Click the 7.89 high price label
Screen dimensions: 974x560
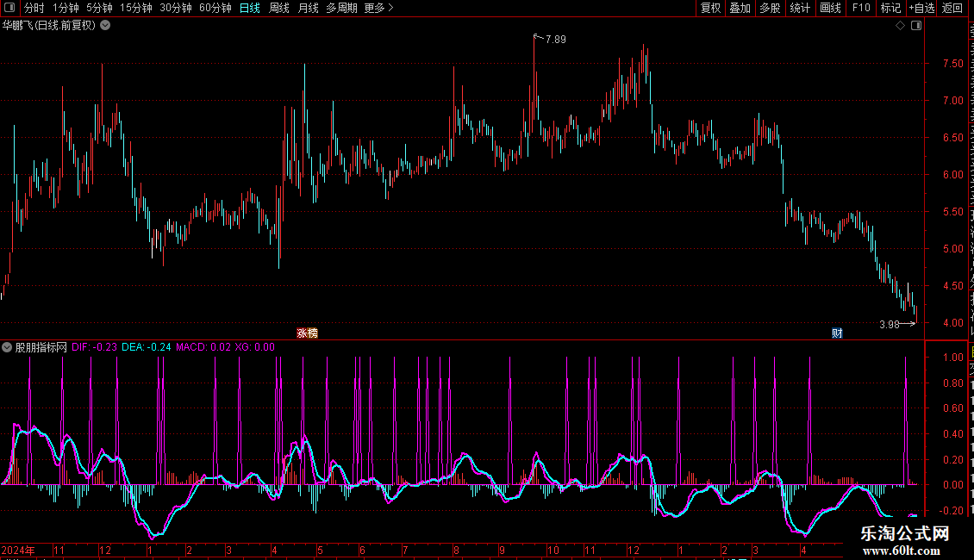pos(556,40)
